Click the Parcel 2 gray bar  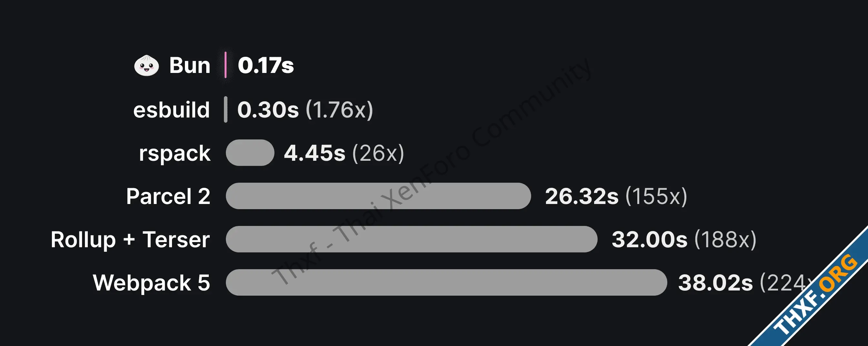(378, 196)
